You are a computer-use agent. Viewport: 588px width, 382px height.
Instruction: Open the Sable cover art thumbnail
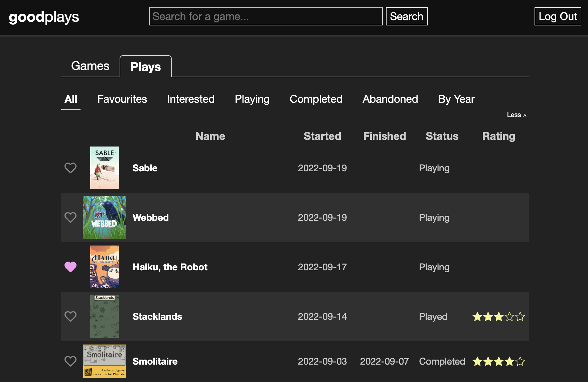pos(105,168)
